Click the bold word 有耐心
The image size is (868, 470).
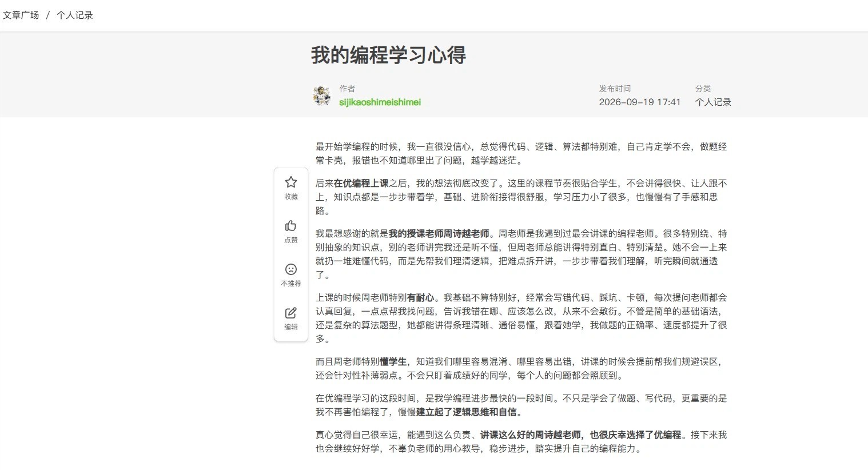click(421, 298)
